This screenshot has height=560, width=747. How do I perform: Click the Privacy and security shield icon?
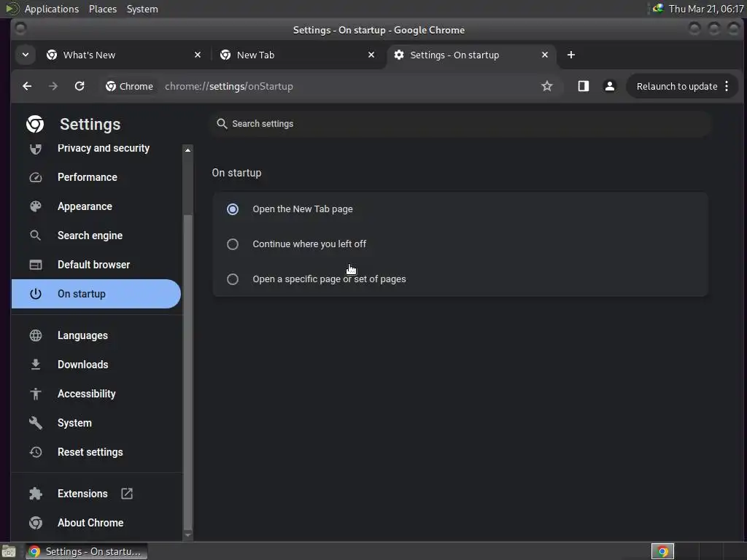click(x=36, y=149)
